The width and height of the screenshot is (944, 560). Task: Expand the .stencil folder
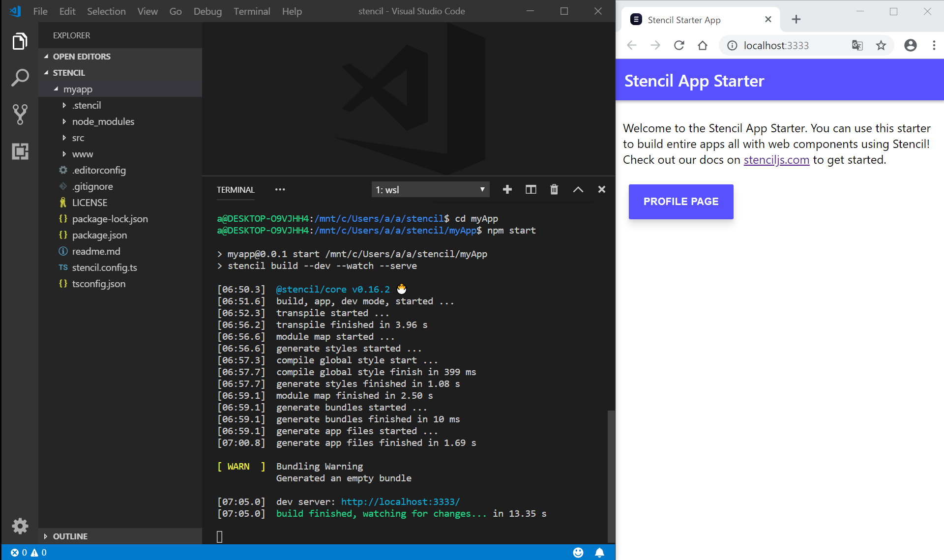pyautogui.click(x=120, y=105)
